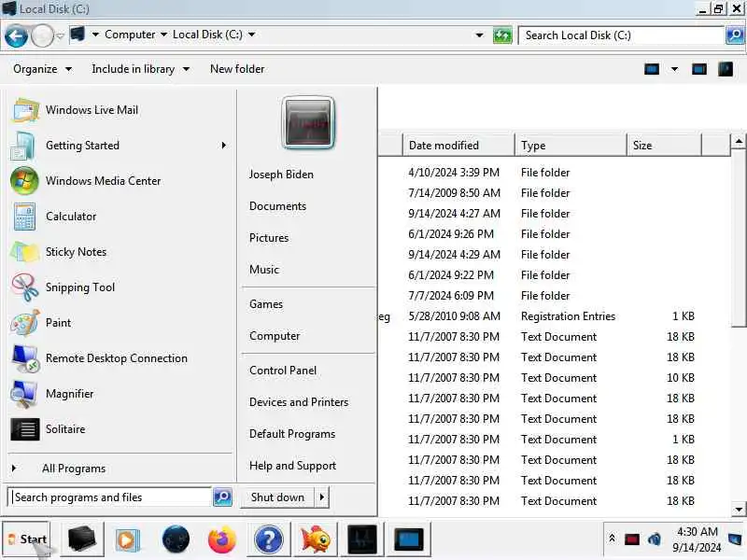This screenshot has height=560, width=747.
Task: Click the file list scroll up arrow
Action: [x=739, y=141]
